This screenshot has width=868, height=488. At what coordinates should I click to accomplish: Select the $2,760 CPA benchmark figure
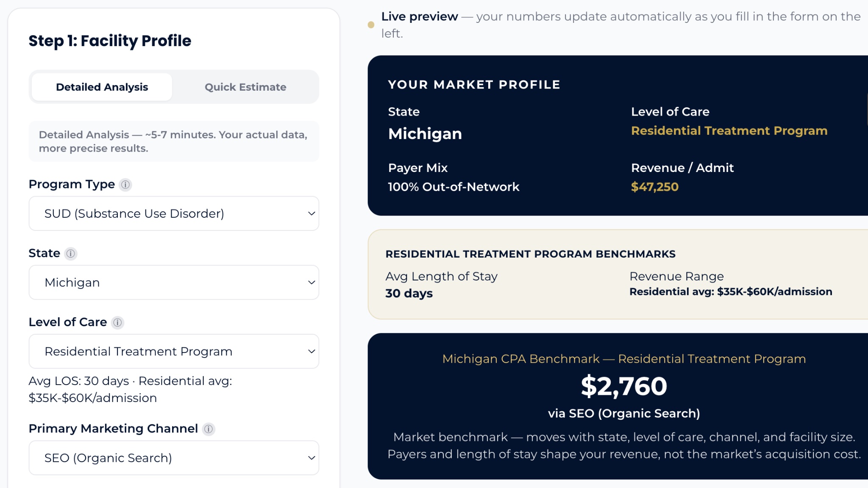[624, 386]
